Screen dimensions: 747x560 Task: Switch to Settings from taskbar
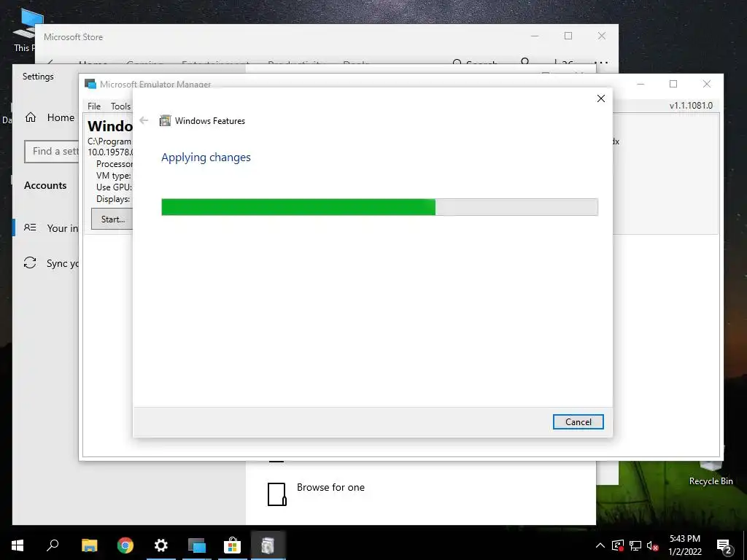coord(160,545)
